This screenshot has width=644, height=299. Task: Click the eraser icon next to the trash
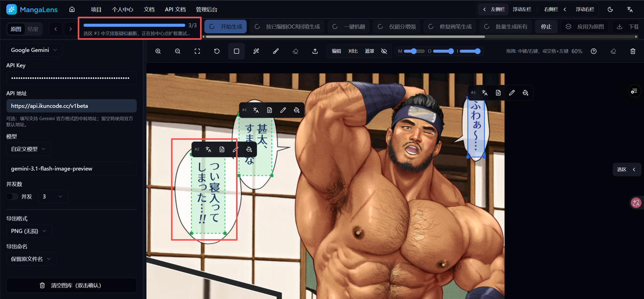coord(613,51)
